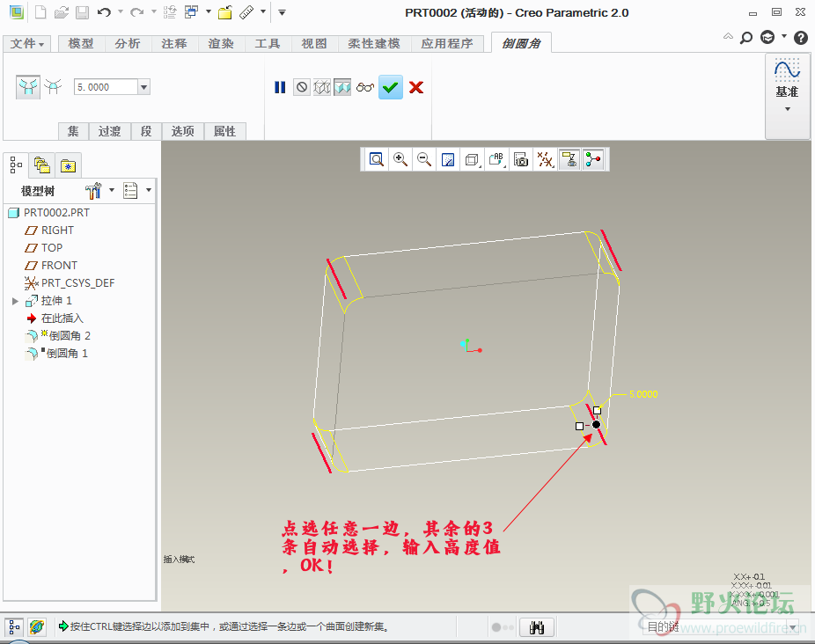Click the New file icon
815x644 pixels.
pyautogui.click(x=40, y=12)
